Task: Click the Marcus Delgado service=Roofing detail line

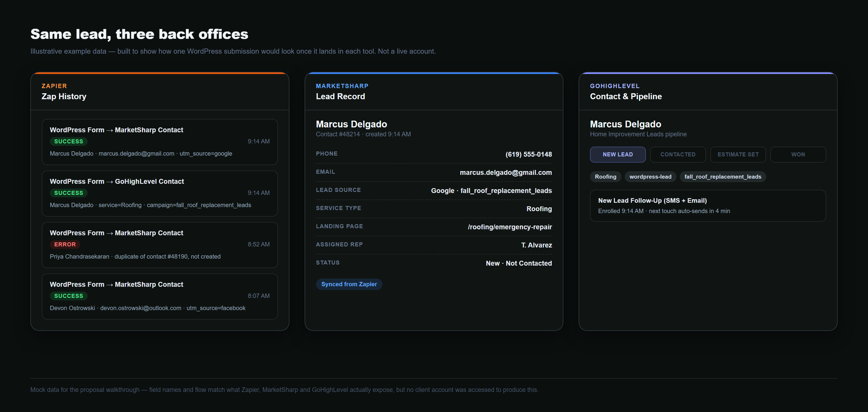Action: [150, 205]
